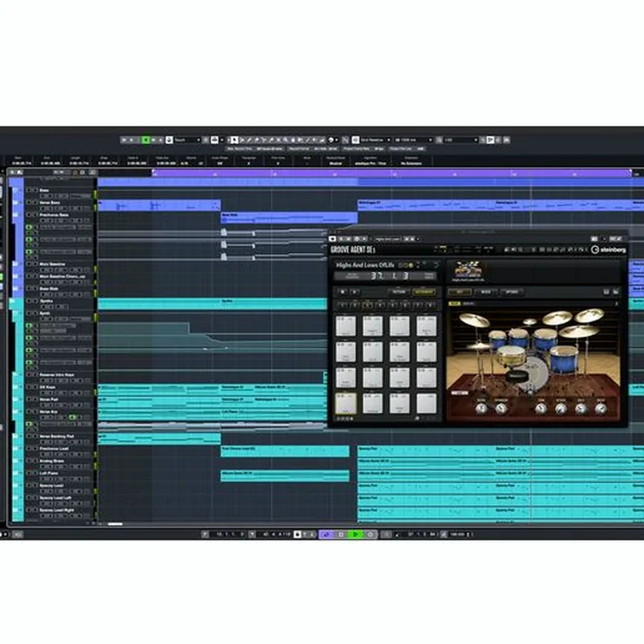
Task: Click the horizontal scrollbar below track list
Action: tap(115, 523)
